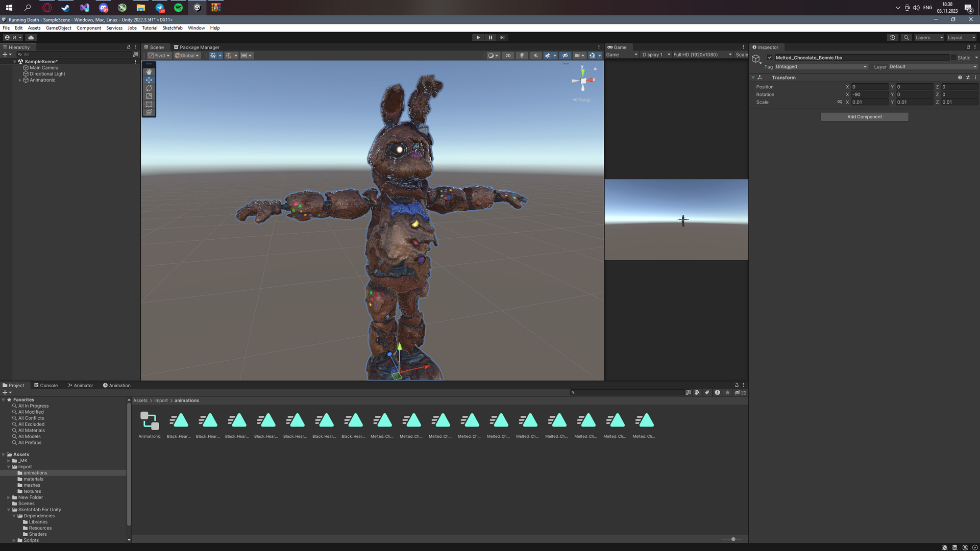Open the GameObject menu
Image resolution: width=980 pixels, height=551 pixels.
pos(58,28)
